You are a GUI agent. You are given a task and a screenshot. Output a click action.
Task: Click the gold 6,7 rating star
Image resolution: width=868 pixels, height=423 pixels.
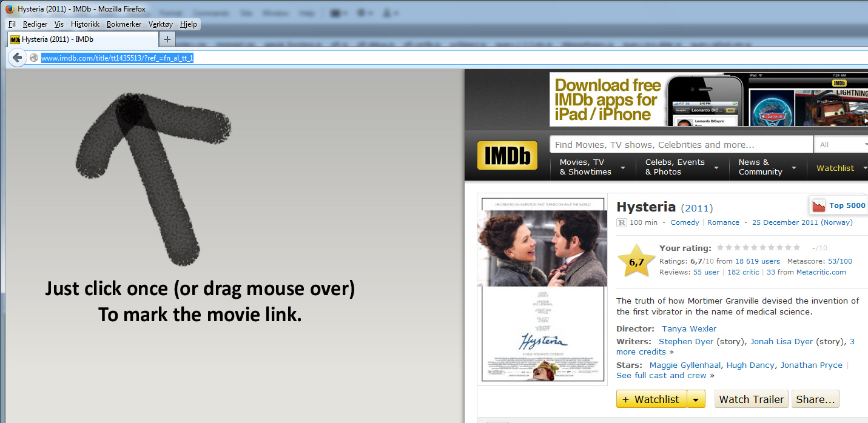(636, 262)
